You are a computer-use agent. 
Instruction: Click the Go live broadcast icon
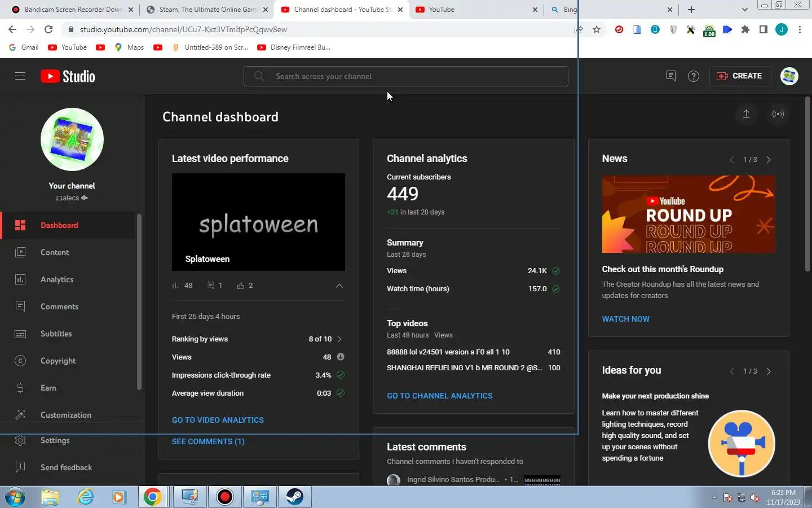point(778,114)
